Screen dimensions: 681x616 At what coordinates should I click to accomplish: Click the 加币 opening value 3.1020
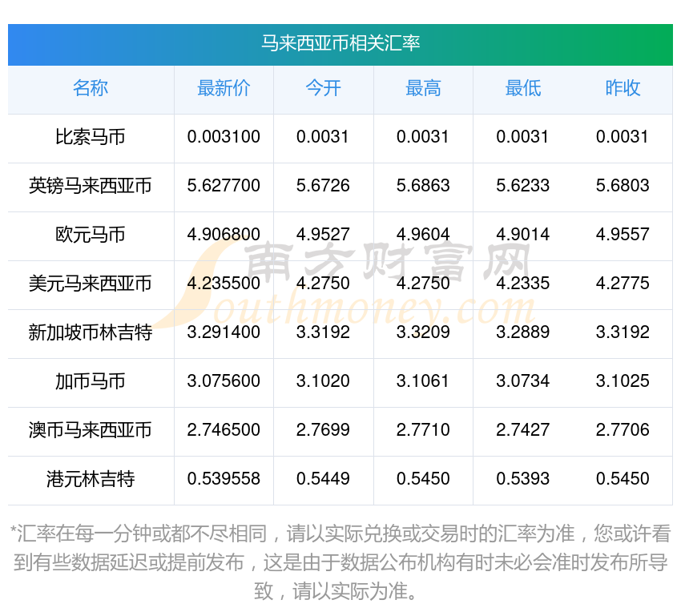323,381
